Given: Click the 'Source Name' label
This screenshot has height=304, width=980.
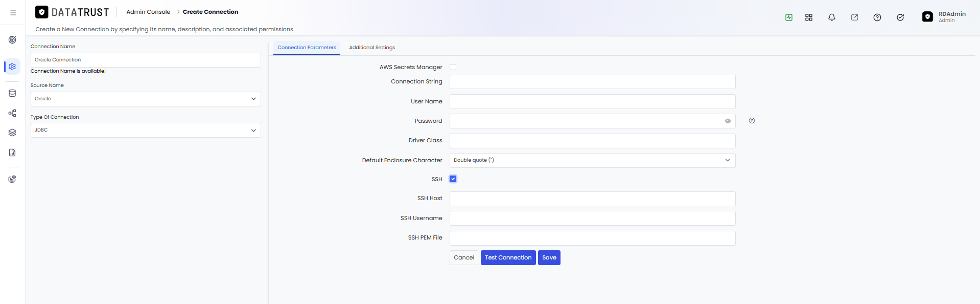Looking at the screenshot, I should click(x=47, y=85).
